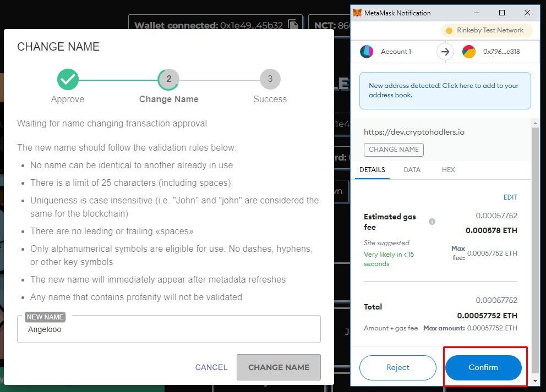Click recipient address 0x796...c318 text
This screenshot has width=546, height=392.
point(501,52)
